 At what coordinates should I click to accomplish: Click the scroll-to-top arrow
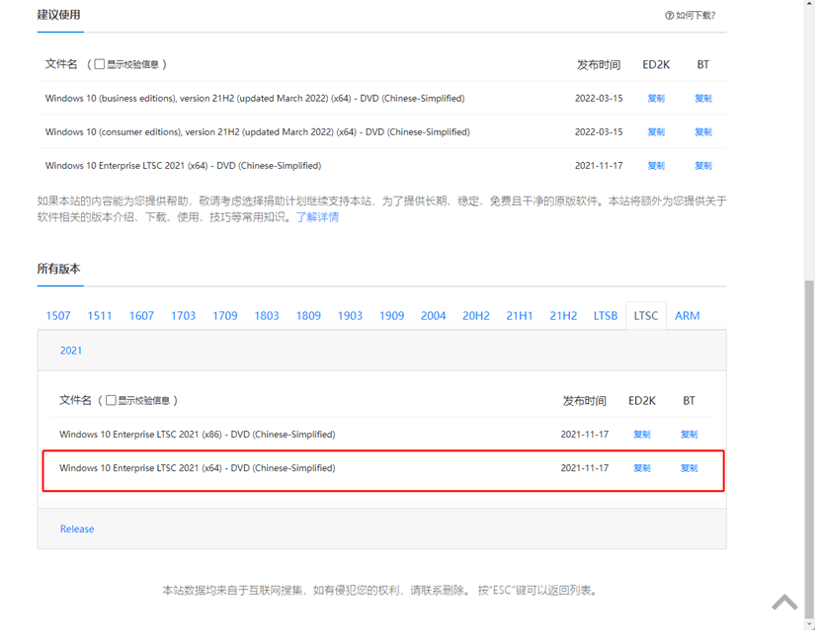[784, 602]
